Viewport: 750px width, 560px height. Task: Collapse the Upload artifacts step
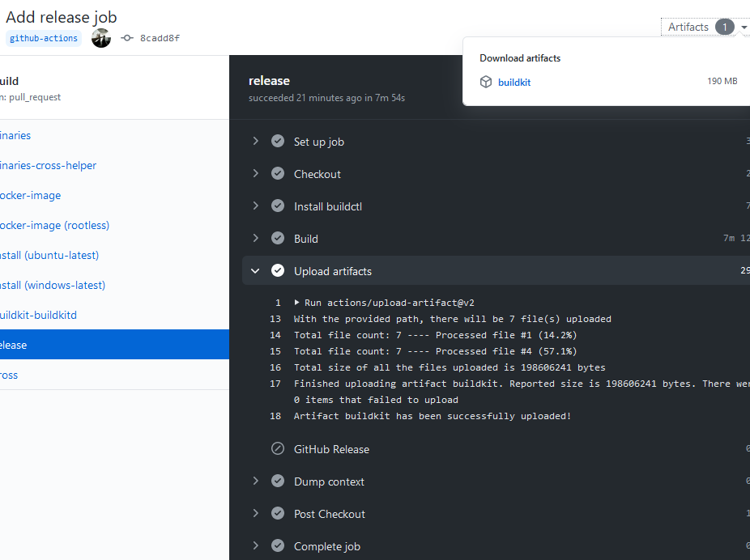click(255, 270)
